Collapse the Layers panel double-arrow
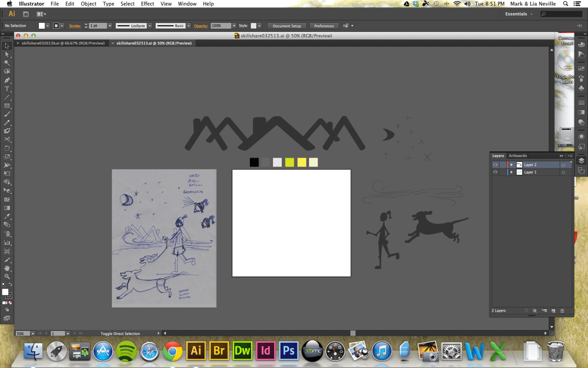This screenshot has width=588, height=368. [x=562, y=155]
